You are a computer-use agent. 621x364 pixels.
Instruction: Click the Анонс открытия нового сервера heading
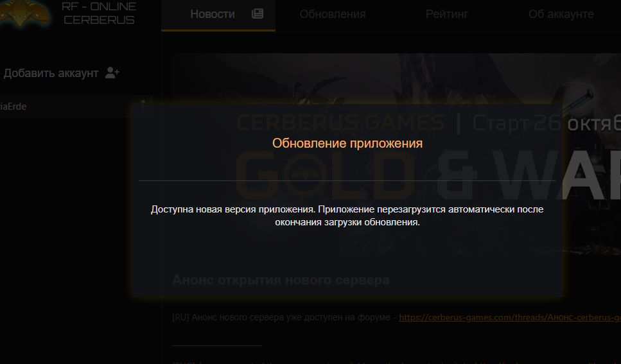point(281,280)
